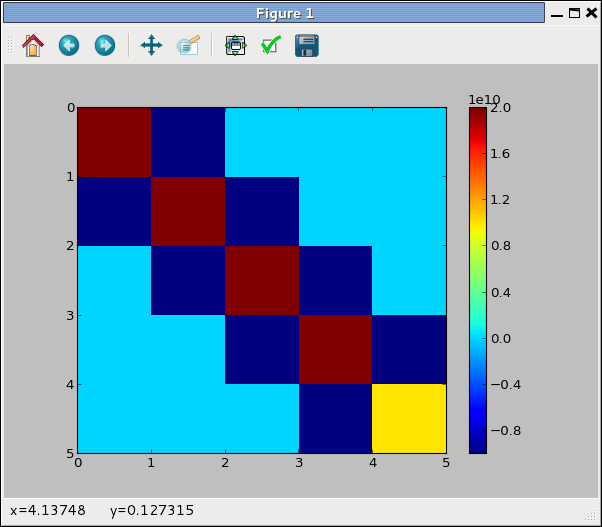Go back to the previous view
Screen dimensions: 602x527
[69, 45]
